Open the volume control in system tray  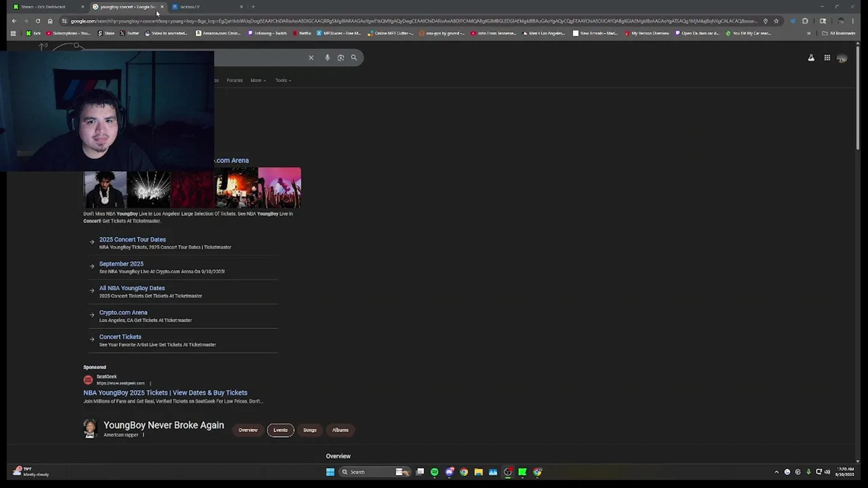(827, 472)
